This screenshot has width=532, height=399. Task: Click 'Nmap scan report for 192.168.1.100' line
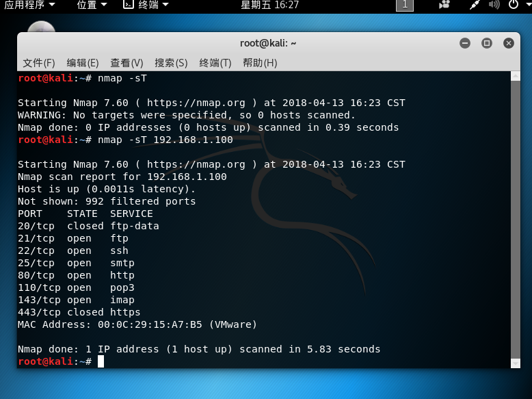pos(122,177)
